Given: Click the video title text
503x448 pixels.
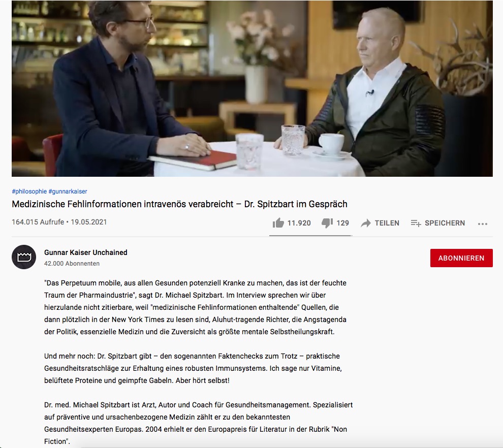Looking at the screenshot, I should pos(180,204).
